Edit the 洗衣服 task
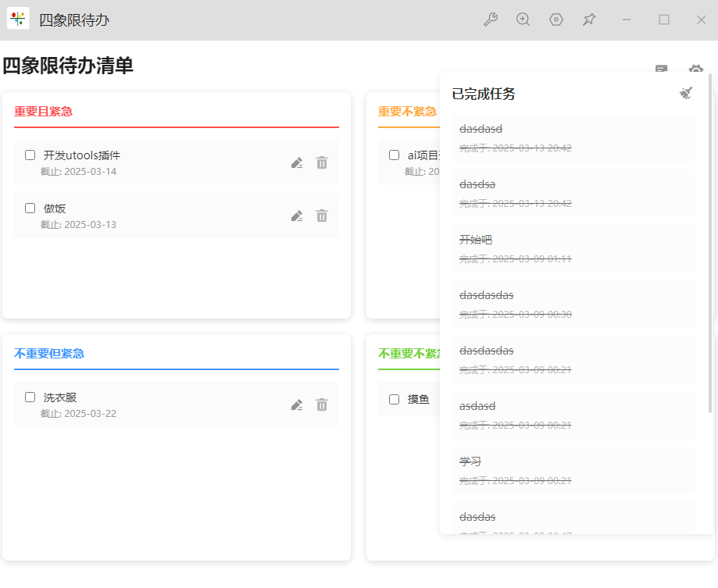 tap(297, 405)
